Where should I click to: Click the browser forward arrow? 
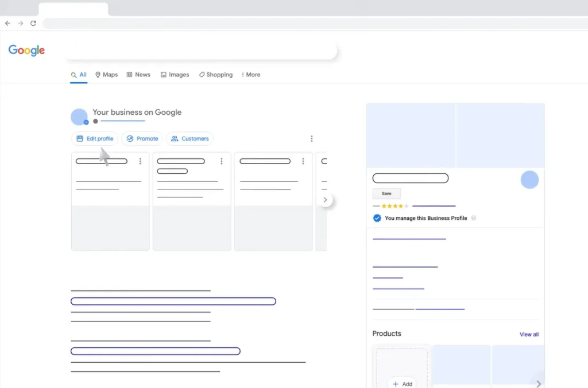point(21,23)
